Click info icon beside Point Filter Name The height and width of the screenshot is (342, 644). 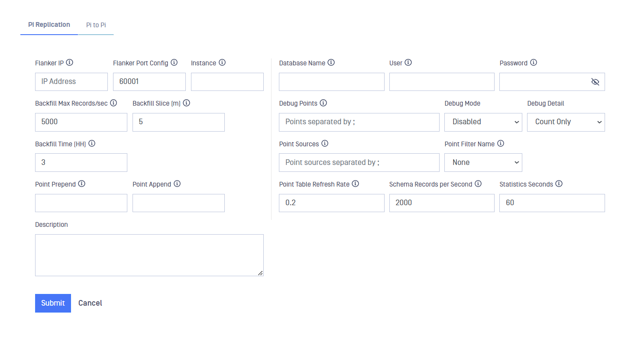tap(501, 143)
